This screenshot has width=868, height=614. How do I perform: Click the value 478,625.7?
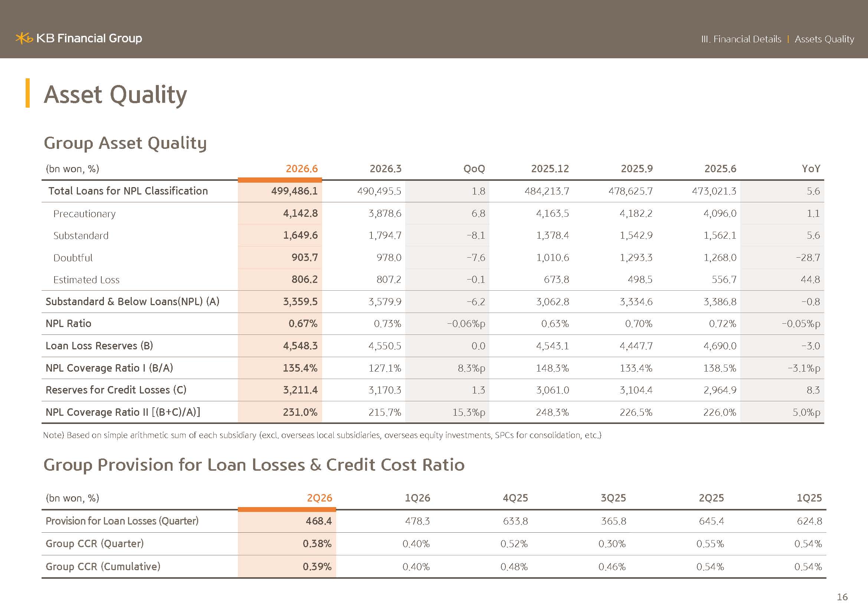[630, 191]
